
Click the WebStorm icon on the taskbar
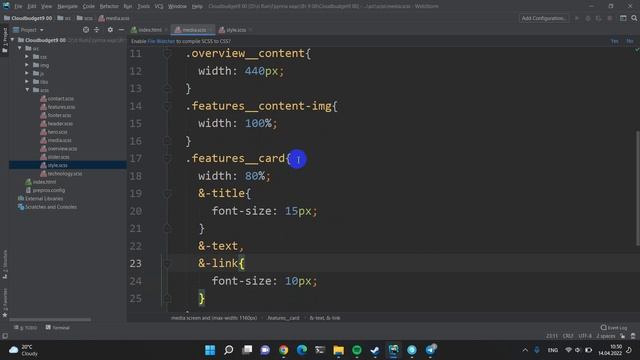(x=393, y=350)
